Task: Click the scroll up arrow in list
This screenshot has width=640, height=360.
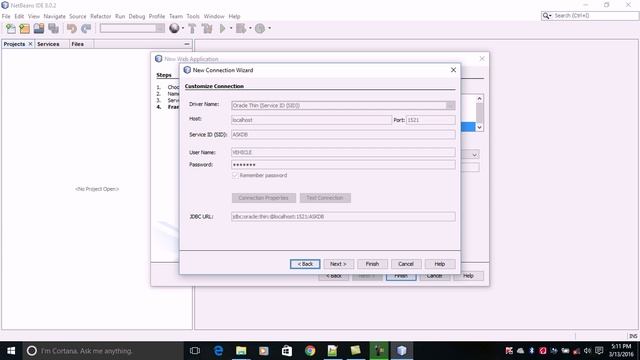Action: click(480, 98)
